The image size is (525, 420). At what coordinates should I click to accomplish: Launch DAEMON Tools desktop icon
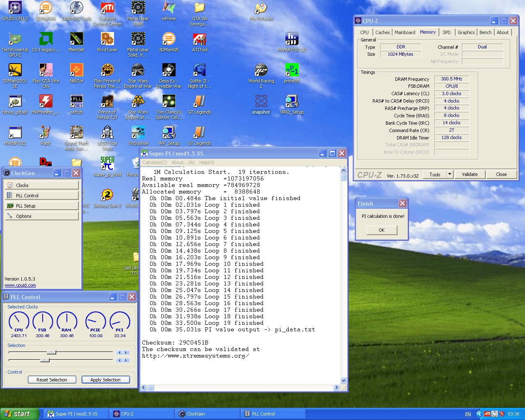77,11
